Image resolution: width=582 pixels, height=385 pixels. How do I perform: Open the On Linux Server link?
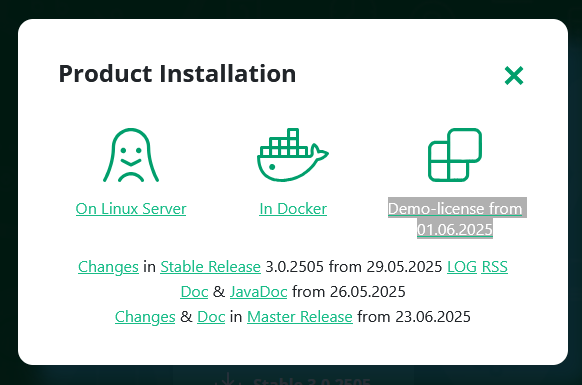pos(131,209)
